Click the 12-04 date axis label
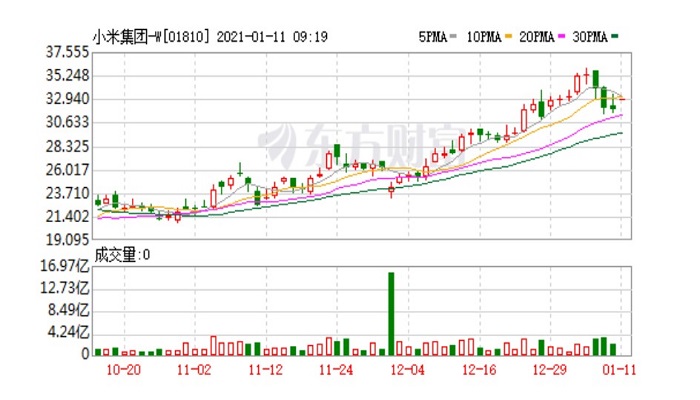Image resolution: width=700 pixels, height=400 pixels. (x=409, y=368)
